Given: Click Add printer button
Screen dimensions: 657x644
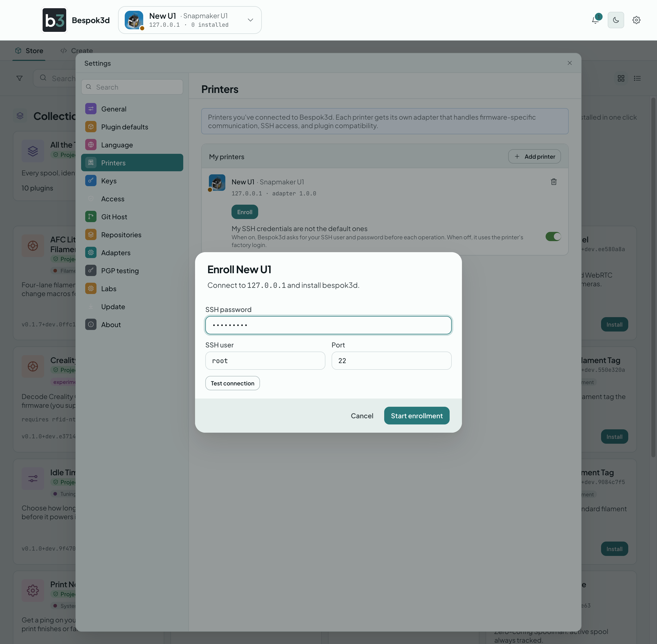Looking at the screenshot, I should pyautogui.click(x=534, y=156).
